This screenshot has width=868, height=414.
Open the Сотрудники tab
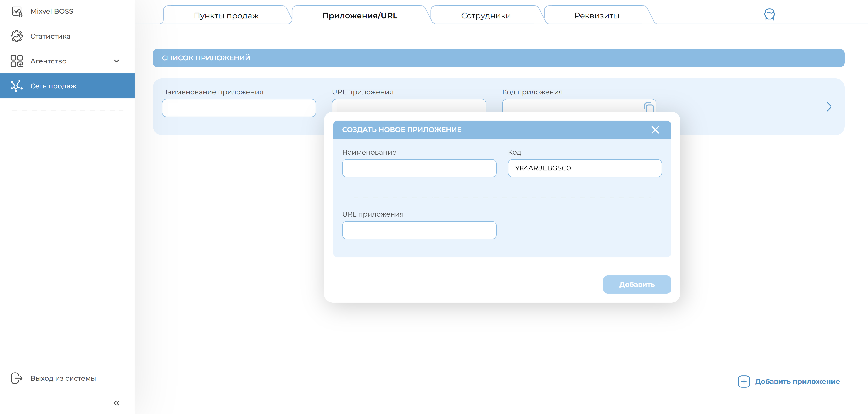coord(485,15)
